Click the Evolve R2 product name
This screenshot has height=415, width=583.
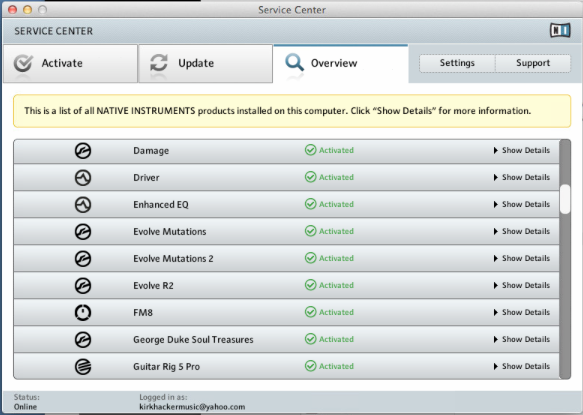coord(153,286)
